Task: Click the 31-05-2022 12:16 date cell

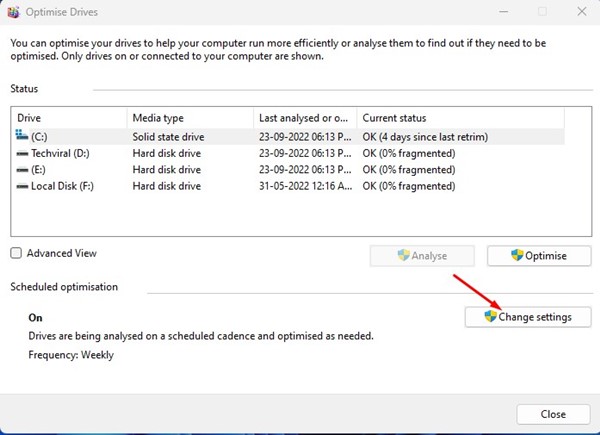Action: click(305, 186)
